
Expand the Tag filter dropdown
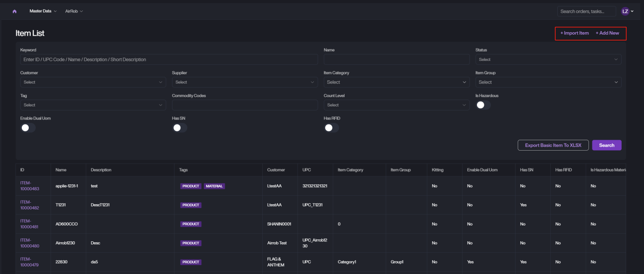(x=93, y=105)
